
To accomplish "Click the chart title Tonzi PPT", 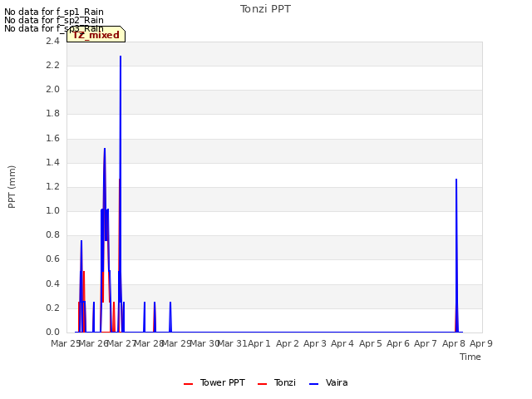I will (x=265, y=9).
